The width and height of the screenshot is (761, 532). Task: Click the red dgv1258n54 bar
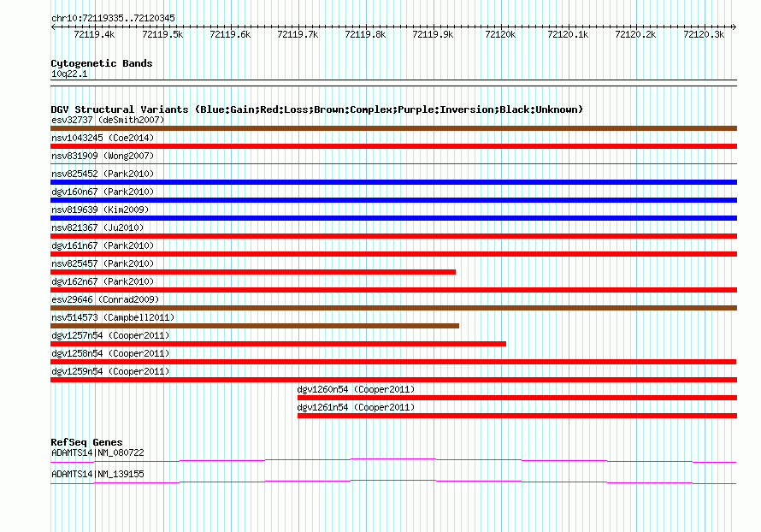(x=393, y=362)
